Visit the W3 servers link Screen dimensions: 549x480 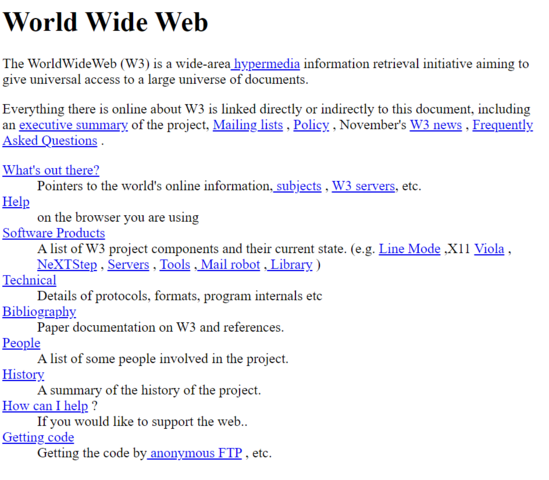(x=363, y=186)
